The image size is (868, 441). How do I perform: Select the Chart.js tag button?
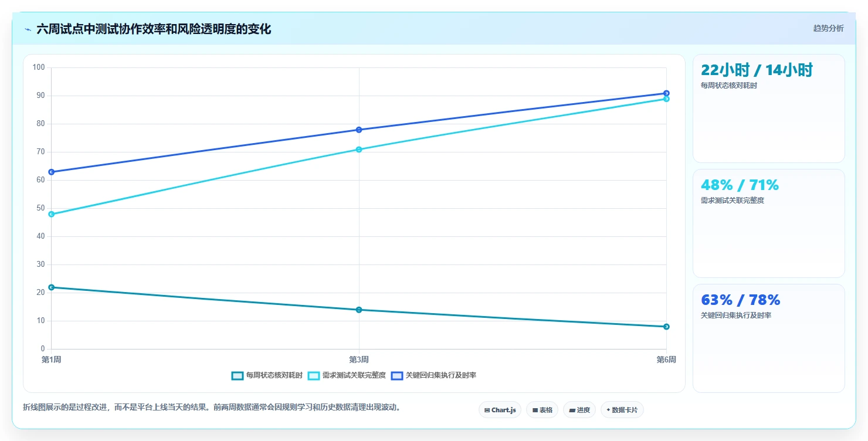500,410
